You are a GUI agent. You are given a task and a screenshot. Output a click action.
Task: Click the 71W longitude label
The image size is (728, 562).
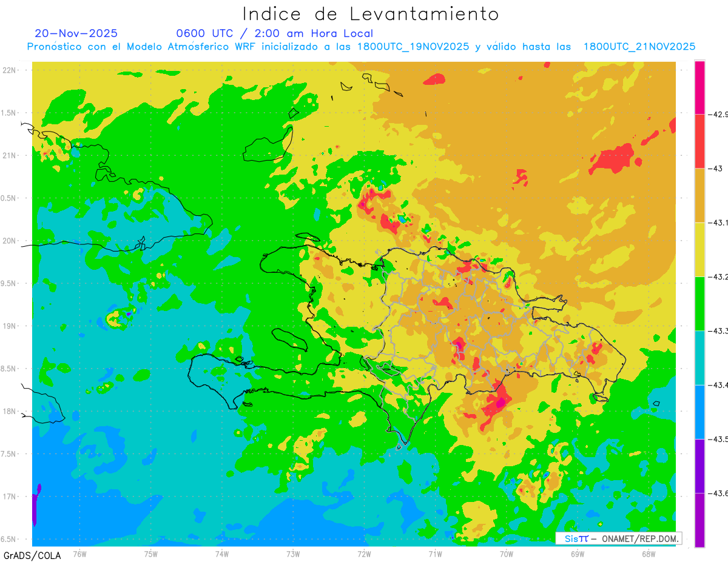[x=435, y=554]
